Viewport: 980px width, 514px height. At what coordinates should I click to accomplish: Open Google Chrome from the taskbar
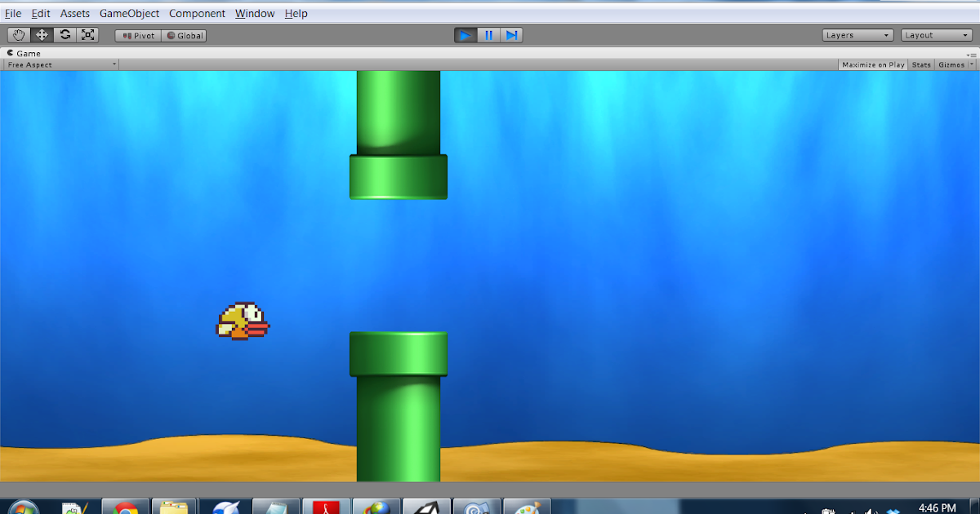pyautogui.click(x=125, y=507)
